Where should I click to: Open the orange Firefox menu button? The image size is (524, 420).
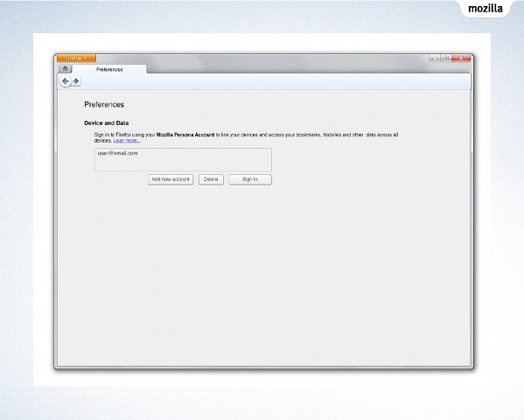point(76,58)
